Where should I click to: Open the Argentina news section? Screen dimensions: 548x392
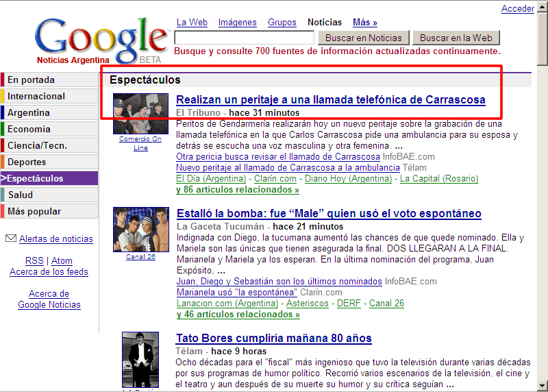point(49,112)
